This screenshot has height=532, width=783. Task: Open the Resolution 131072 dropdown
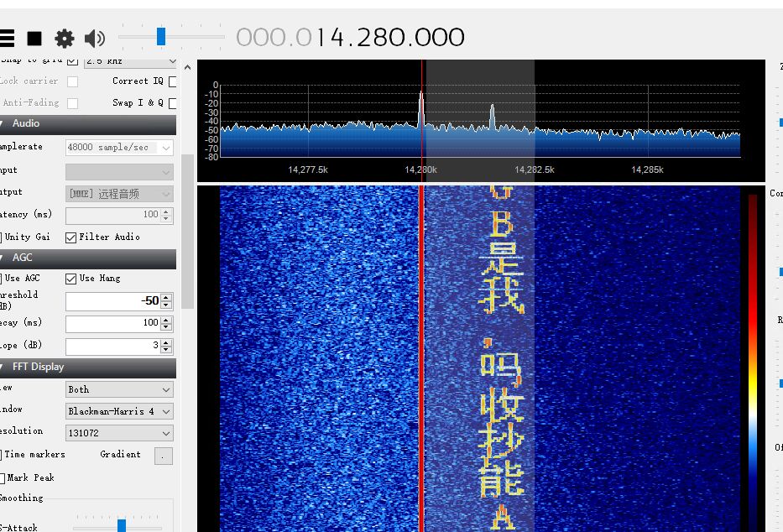click(x=119, y=433)
